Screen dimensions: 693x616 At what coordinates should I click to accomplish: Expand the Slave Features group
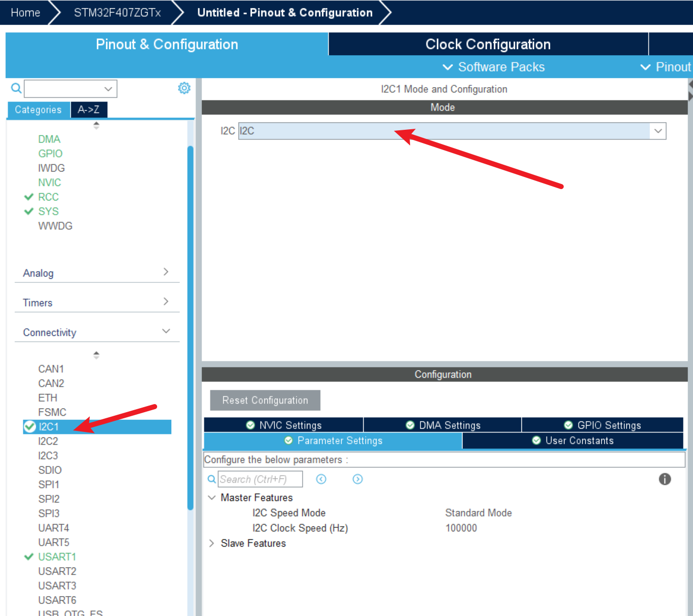(x=212, y=543)
